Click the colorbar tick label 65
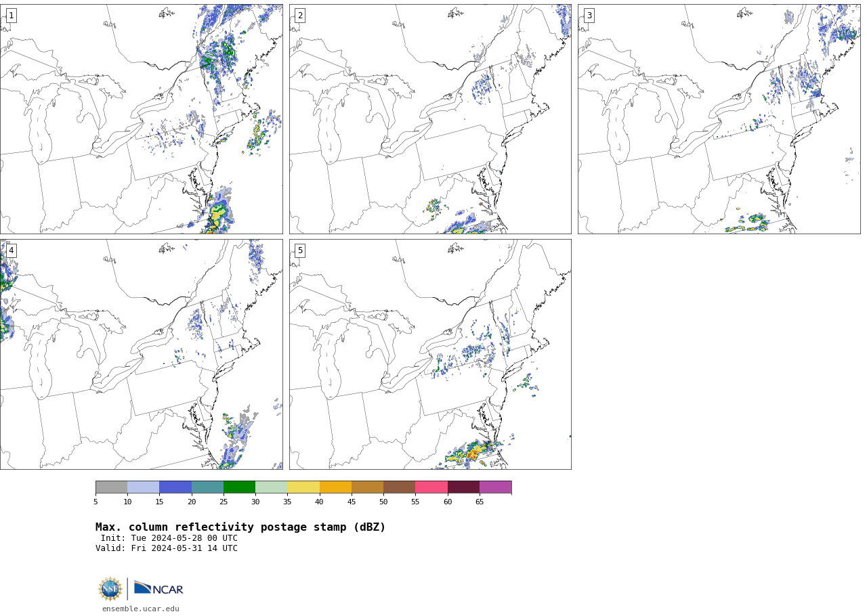867x616 pixels. tap(480, 502)
